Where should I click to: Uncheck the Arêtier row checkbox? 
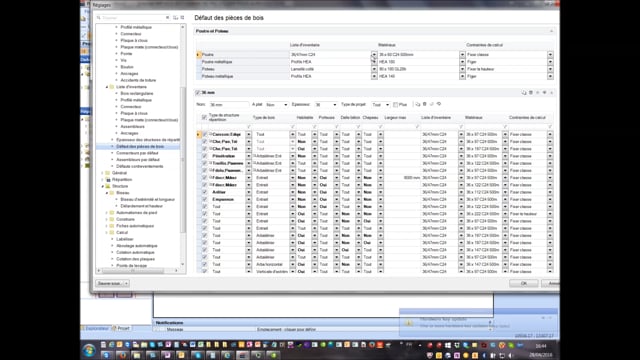(x=204, y=192)
